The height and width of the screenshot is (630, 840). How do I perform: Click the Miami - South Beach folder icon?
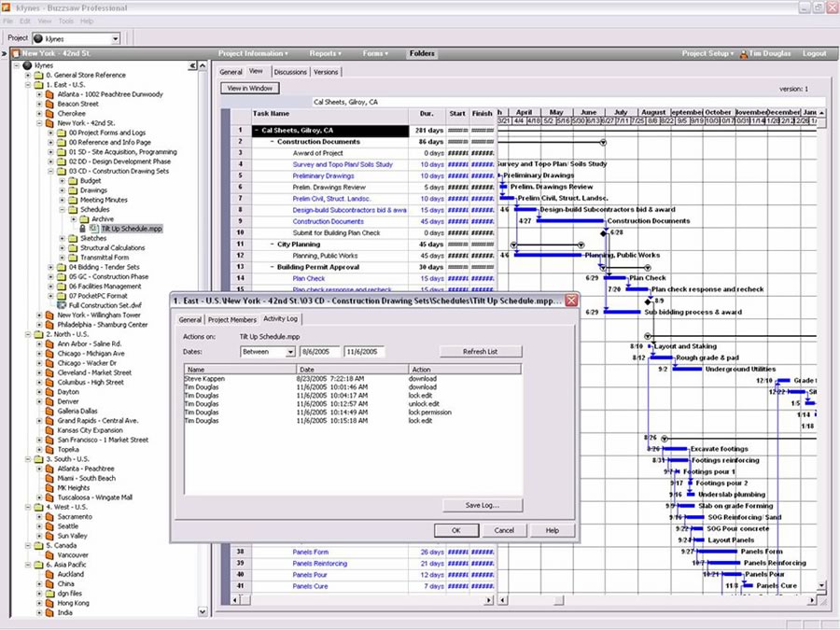pos(49,479)
